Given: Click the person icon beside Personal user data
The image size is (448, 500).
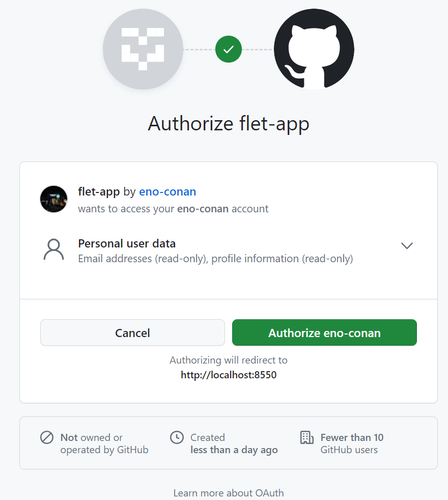Looking at the screenshot, I should (53, 249).
